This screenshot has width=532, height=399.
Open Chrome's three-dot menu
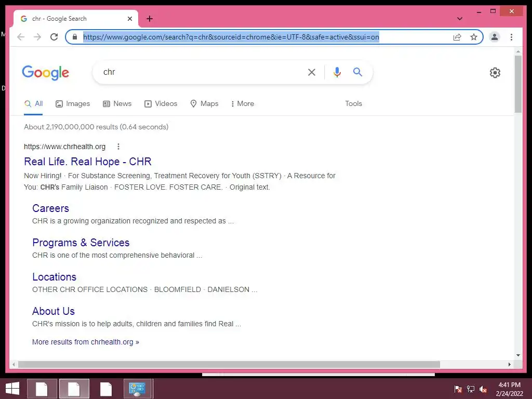[x=511, y=37]
